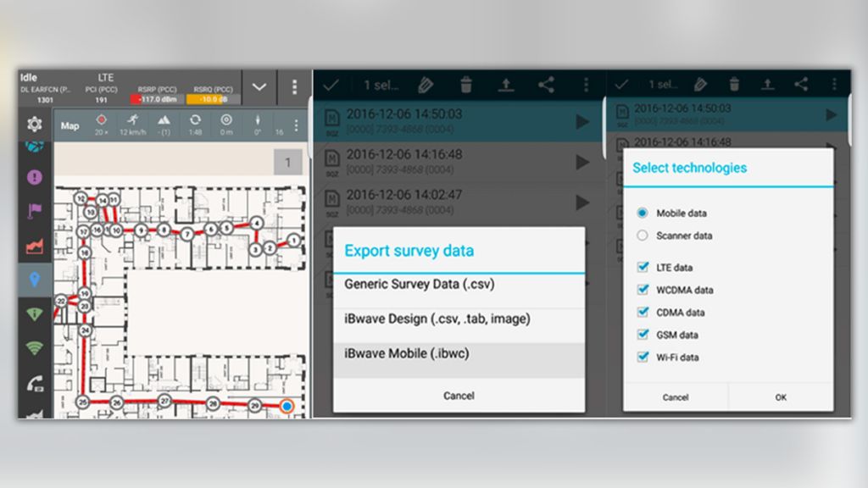Tap the share icon in the survey toolbar
The height and width of the screenshot is (488, 868).
click(545, 85)
